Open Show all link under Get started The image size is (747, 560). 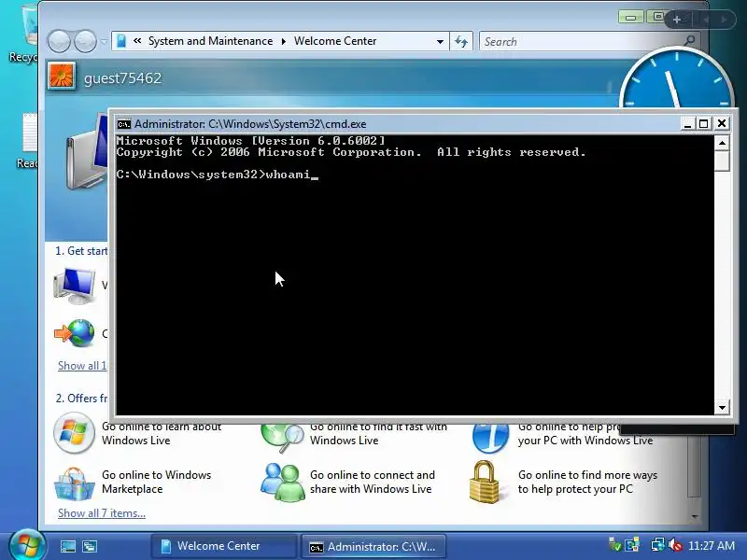[82, 366]
